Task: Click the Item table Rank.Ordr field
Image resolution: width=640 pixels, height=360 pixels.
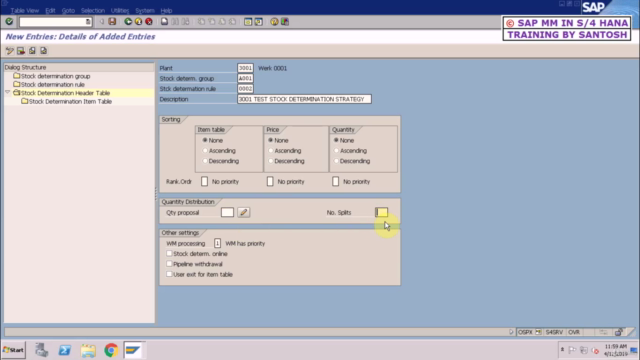Action: 204,181
